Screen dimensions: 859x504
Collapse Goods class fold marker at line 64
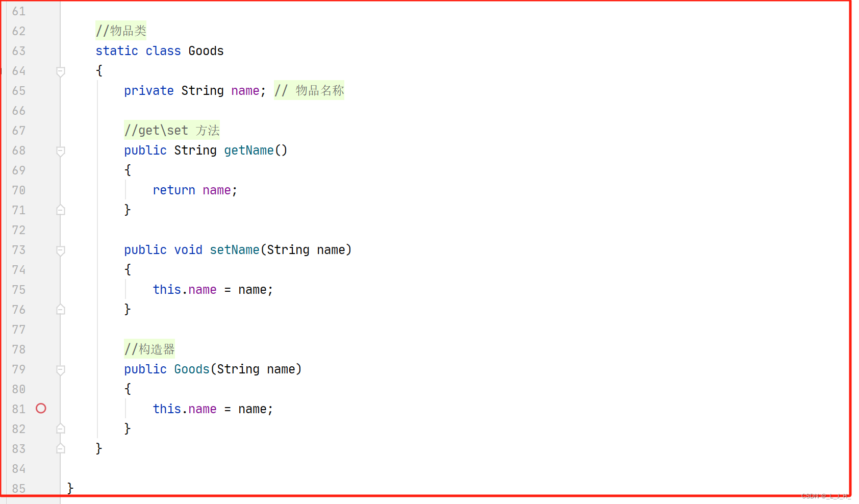coord(61,71)
